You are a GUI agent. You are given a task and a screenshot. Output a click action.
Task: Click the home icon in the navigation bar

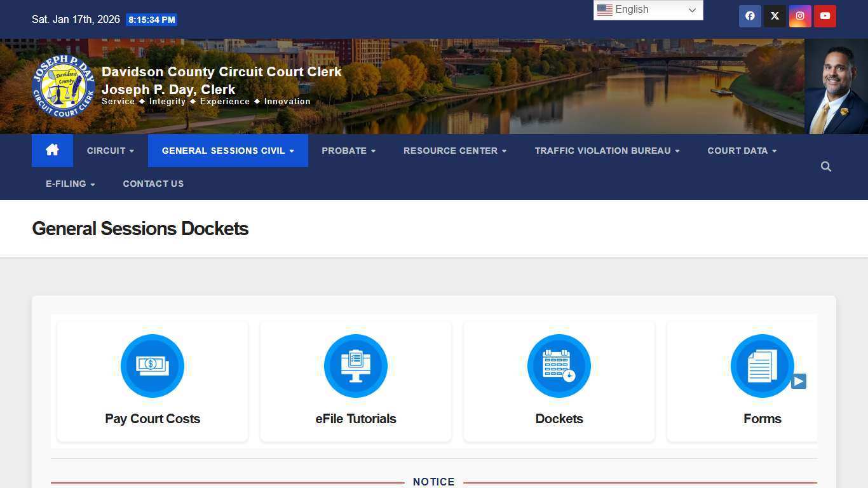[52, 150]
